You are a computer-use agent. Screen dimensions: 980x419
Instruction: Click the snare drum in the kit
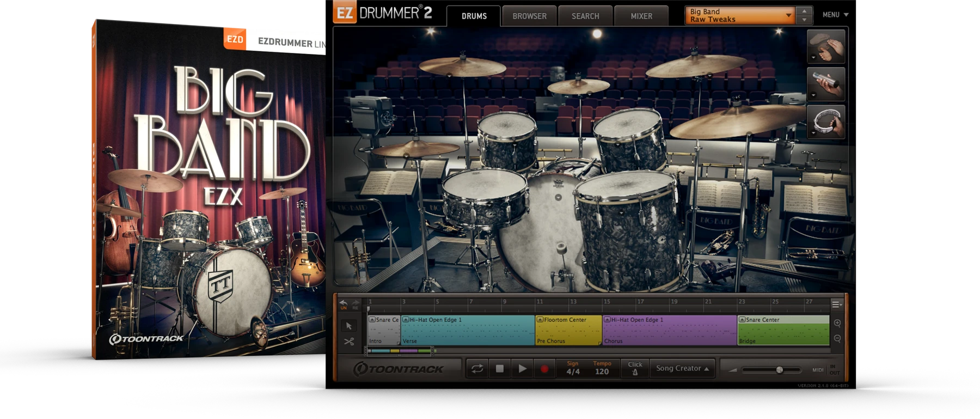pos(485,196)
